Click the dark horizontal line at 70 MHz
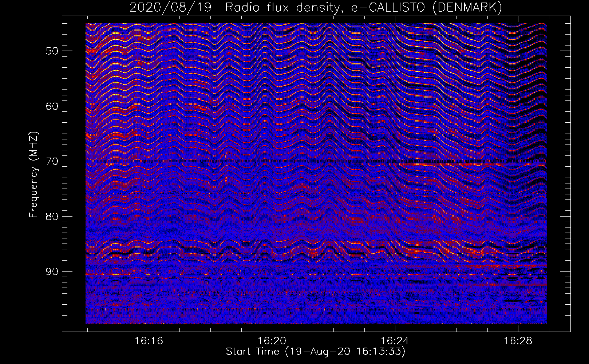This screenshot has height=364, width=589. (x=316, y=161)
